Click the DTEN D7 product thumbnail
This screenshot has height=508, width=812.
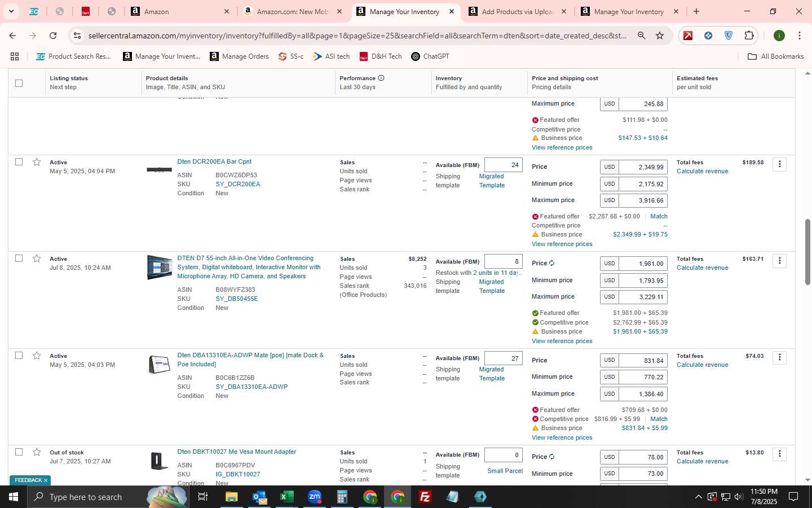tap(160, 267)
